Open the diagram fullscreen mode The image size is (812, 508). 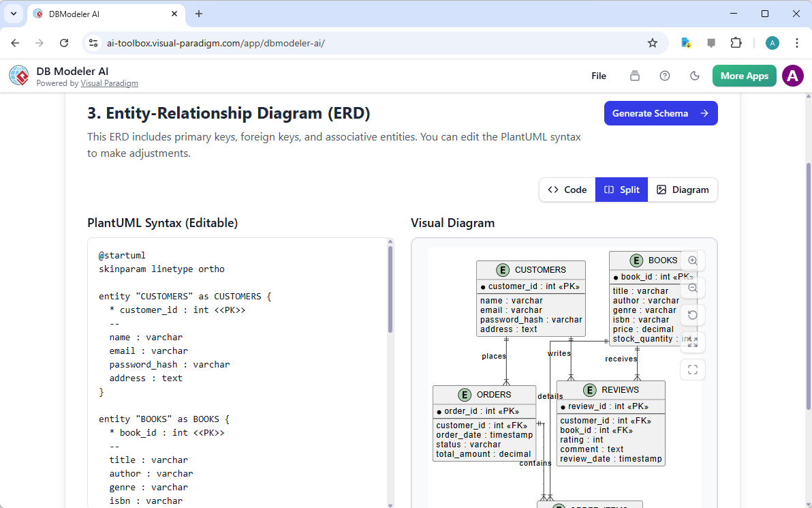tap(692, 369)
